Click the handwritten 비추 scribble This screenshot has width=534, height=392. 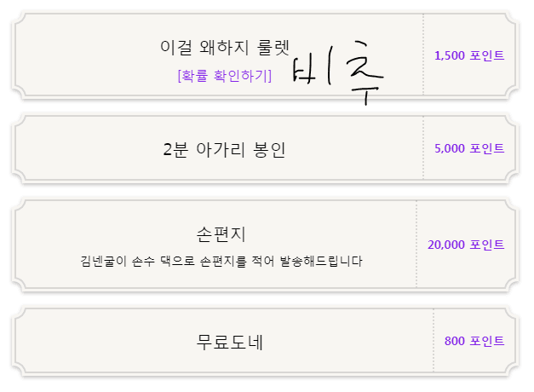point(338,72)
